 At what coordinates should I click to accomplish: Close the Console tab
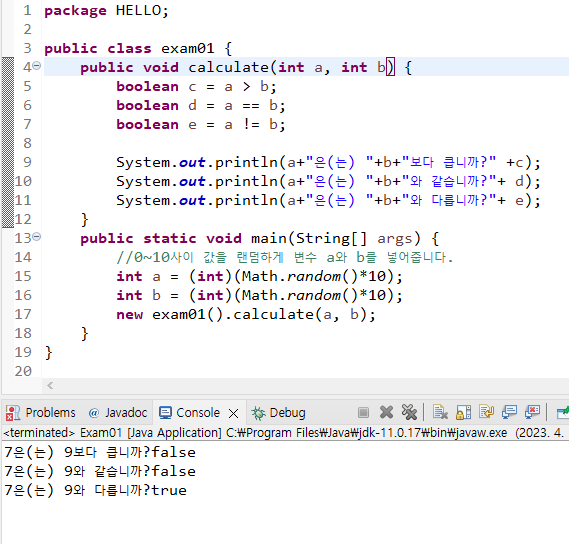click(234, 413)
